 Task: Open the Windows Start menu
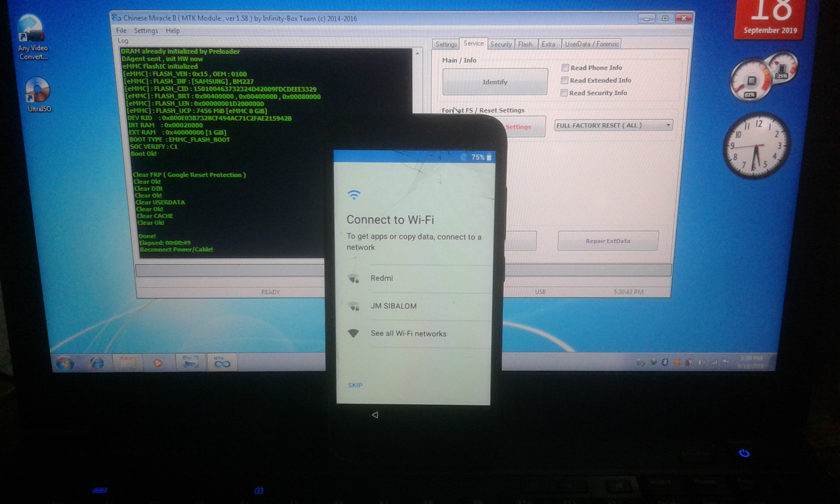point(65,362)
